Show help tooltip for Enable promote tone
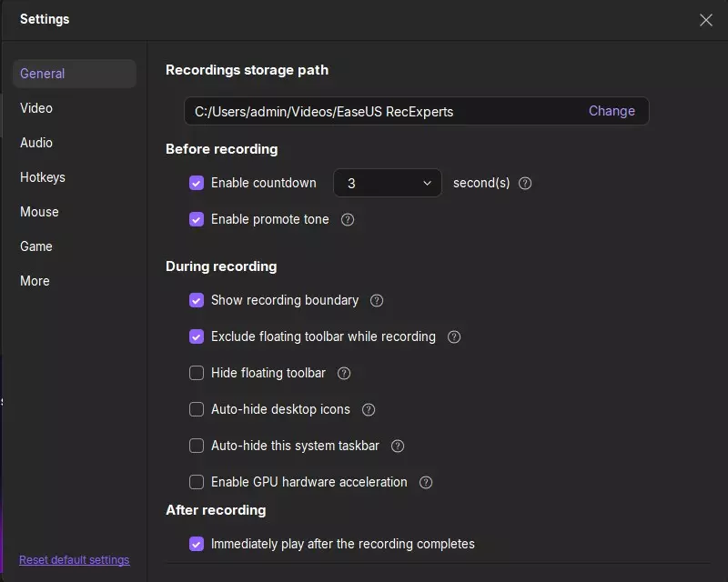The width and height of the screenshot is (728, 582). (x=348, y=219)
